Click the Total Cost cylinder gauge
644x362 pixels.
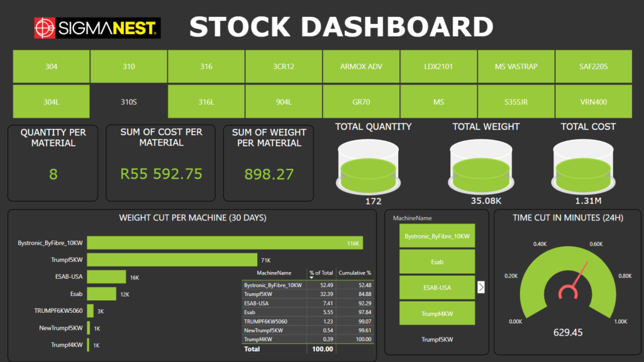point(583,167)
